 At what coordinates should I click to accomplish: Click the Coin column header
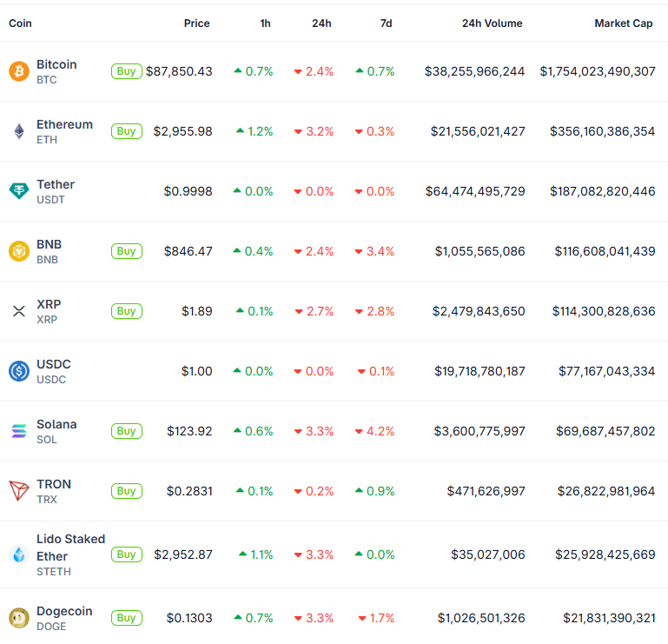point(20,23)
